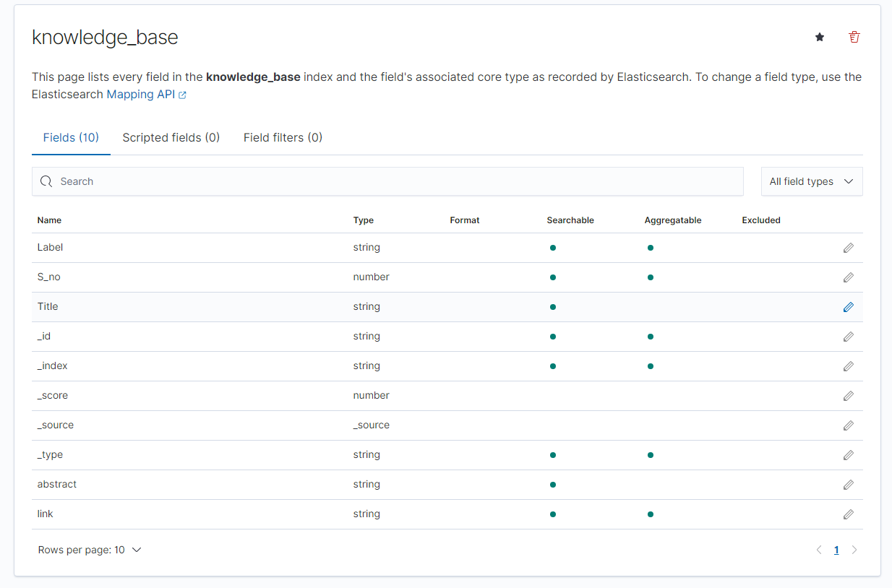Edit the S_no field pencil icon
The width and height of the screenshot is (892, 588).
pyautogui.click(x=849, y=277)
